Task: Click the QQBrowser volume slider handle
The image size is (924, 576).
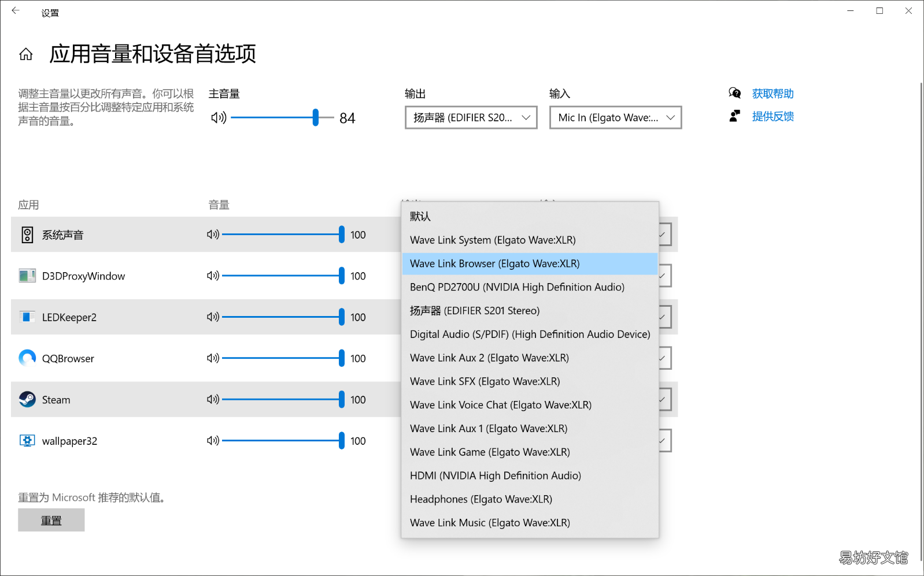Action: pyautogui.click(x=342, y=358)
